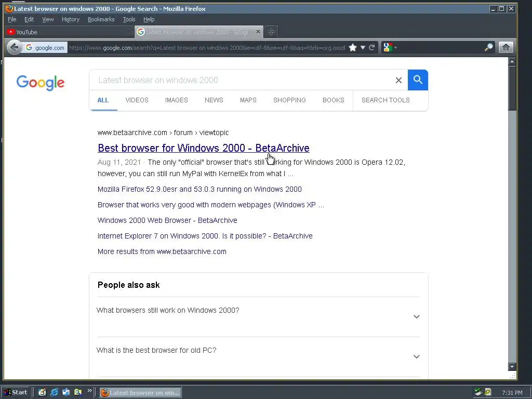Open the Tools menu

pyautogui.click(x=129, y=19)
